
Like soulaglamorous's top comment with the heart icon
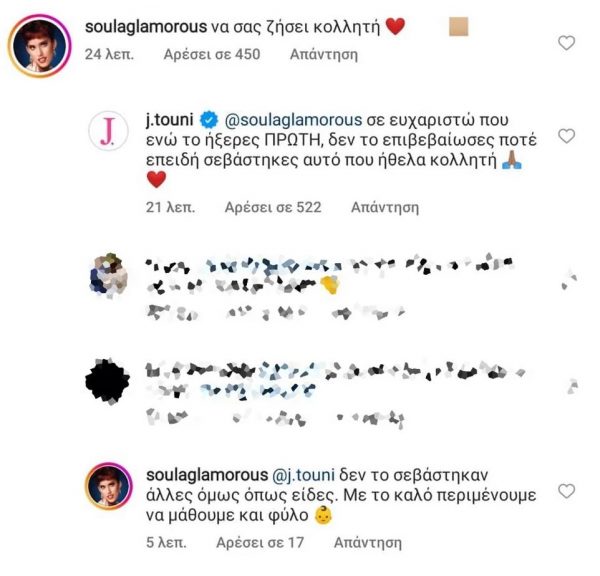pos(566,43)
